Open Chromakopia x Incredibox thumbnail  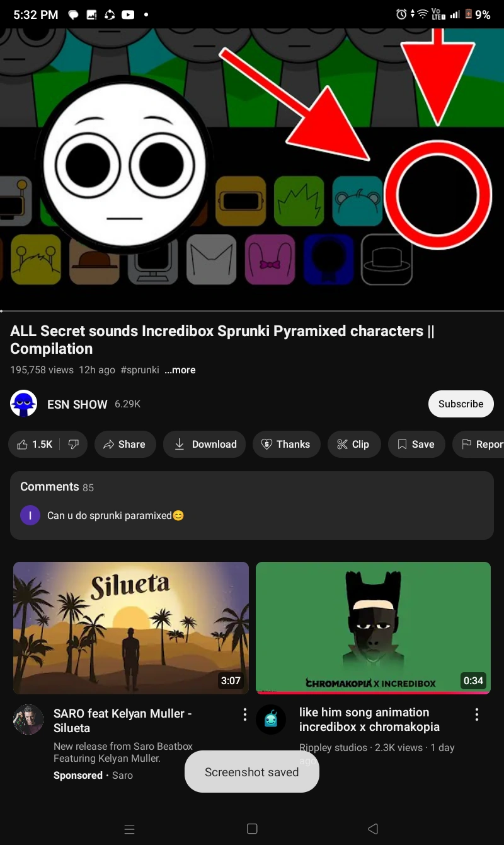coord(373,628)
